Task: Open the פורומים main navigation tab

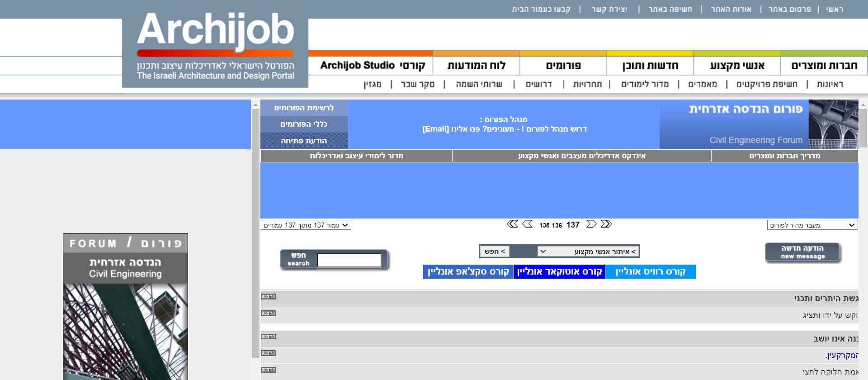Action: pos(563,66)
